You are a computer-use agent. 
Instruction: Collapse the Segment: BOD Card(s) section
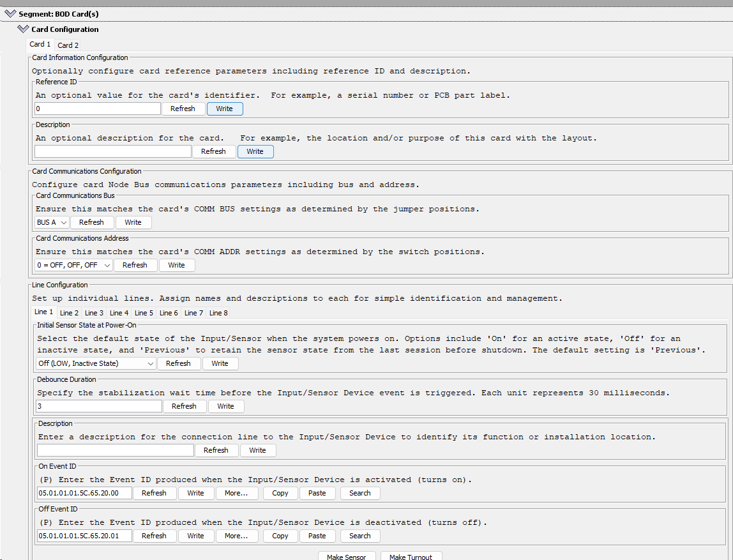[x=10, y=14]
